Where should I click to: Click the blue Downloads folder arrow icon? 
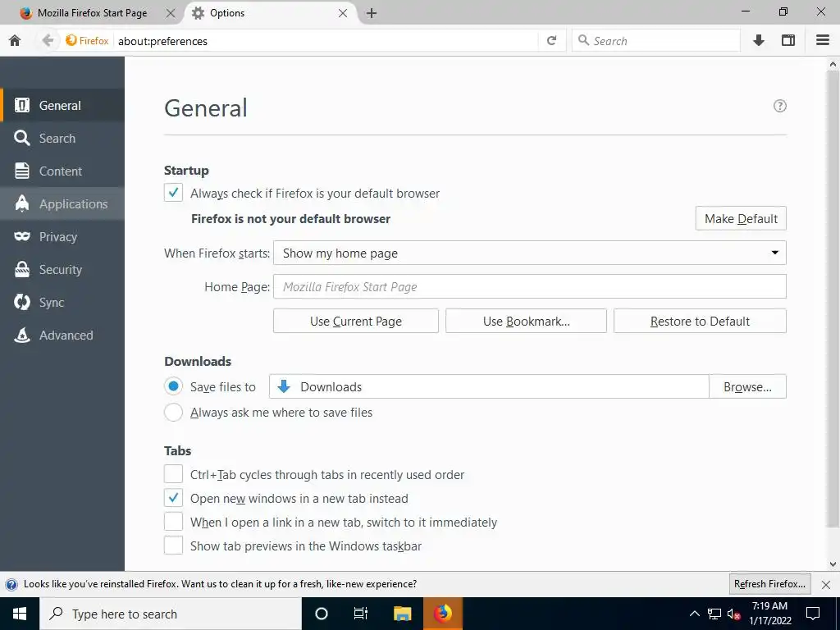[284, 386]
